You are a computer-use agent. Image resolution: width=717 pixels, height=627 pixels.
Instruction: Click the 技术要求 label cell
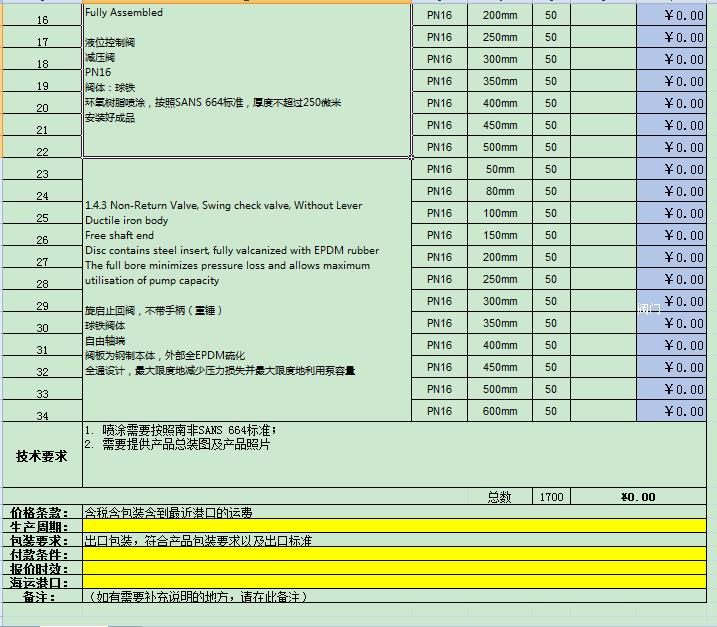tap(41, 455)
